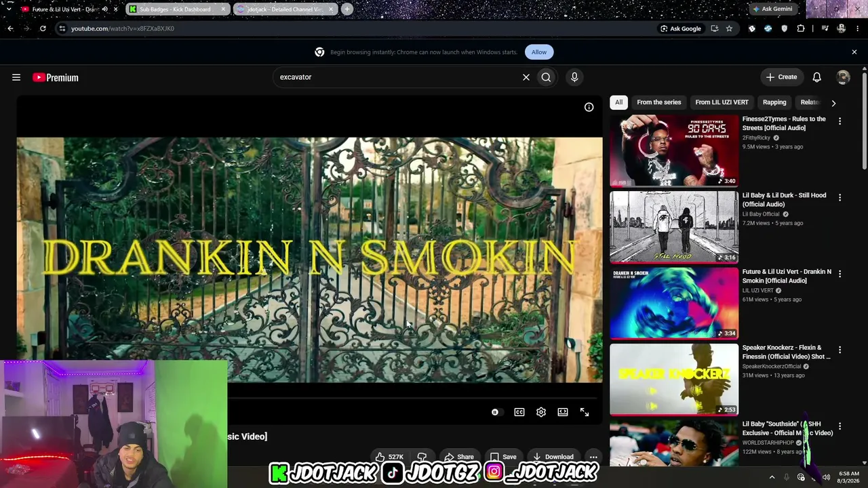Select 'From LIL UZI VERT' chip
The height and width of the screenshot is (488, 868).
click(x=722, y=102)
